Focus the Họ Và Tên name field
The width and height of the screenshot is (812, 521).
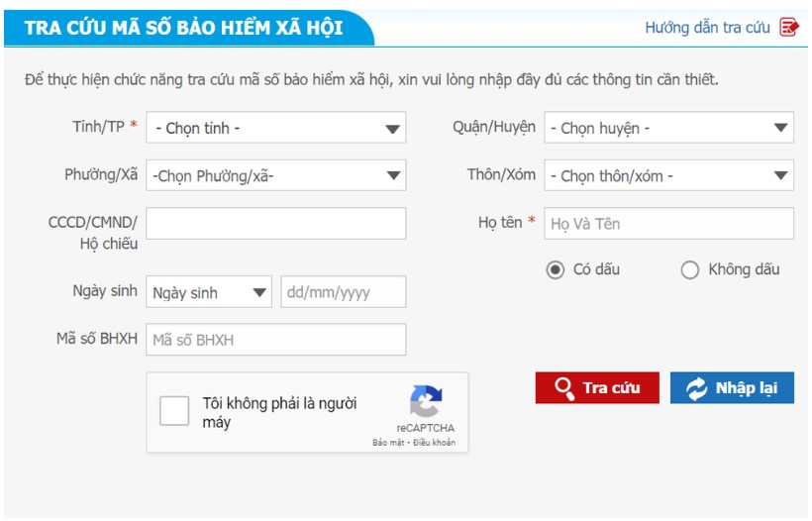click(x=668, y=224)
